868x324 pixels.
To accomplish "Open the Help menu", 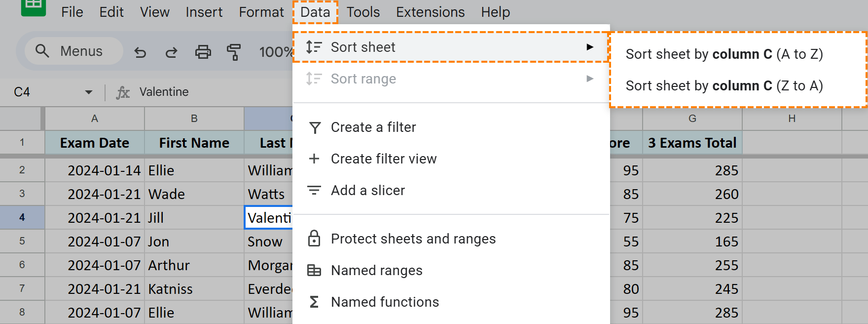I will click(x=496, y=12).
